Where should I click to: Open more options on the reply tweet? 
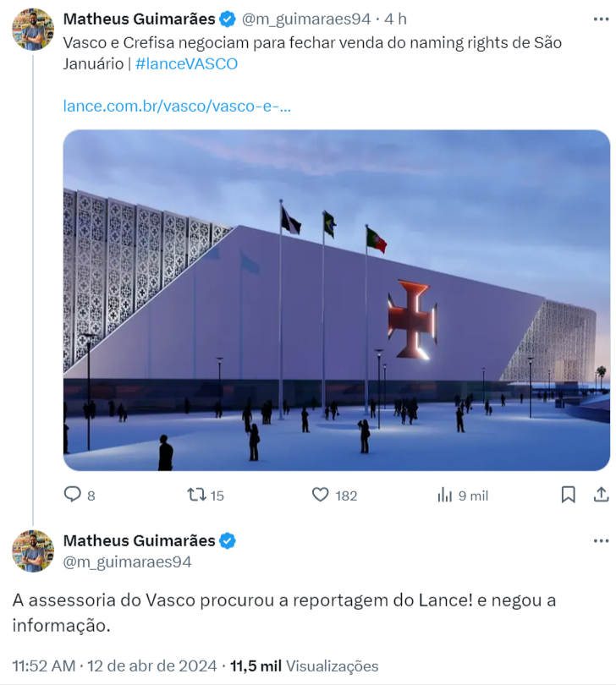[x=601, y=541]
